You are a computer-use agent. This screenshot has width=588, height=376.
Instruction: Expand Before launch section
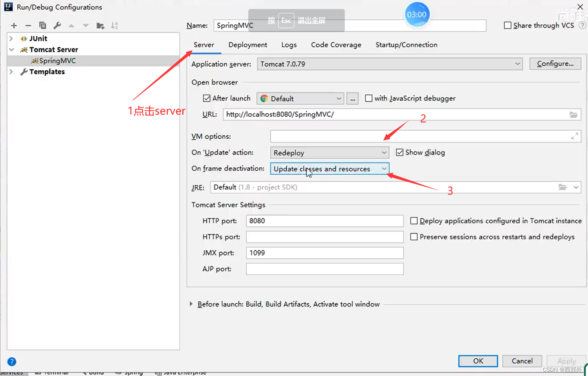coord(191,304)
